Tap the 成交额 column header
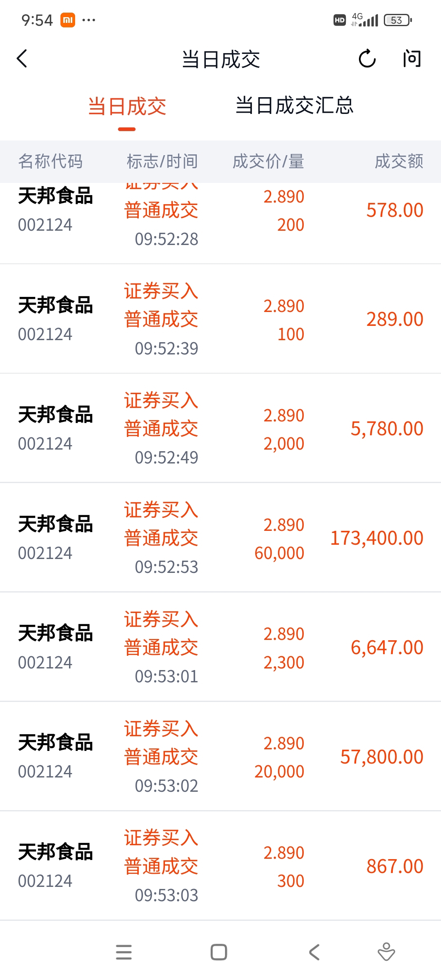 click(x=399, y=161)
